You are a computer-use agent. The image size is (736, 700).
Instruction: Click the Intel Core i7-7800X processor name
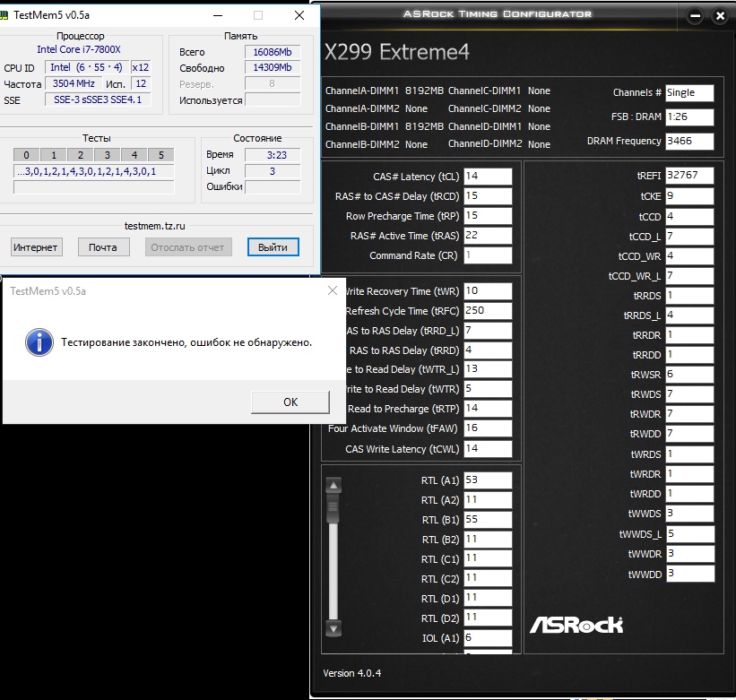tap(79, 49)
